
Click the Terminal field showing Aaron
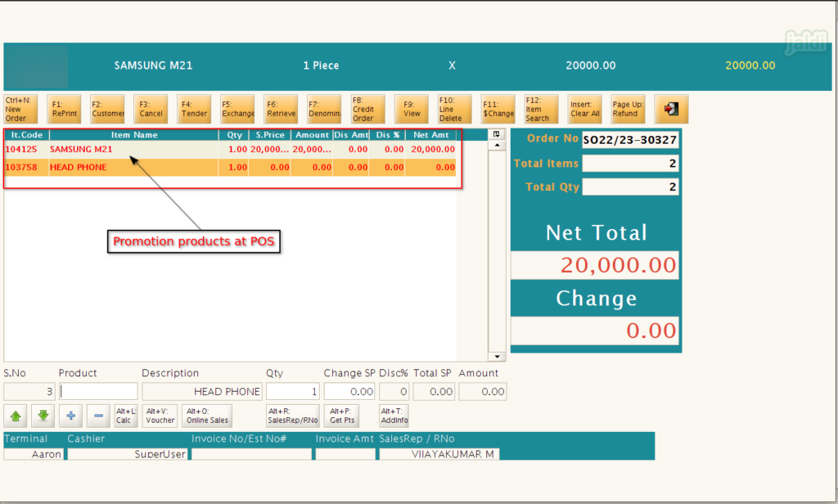[x=33, y=454]
